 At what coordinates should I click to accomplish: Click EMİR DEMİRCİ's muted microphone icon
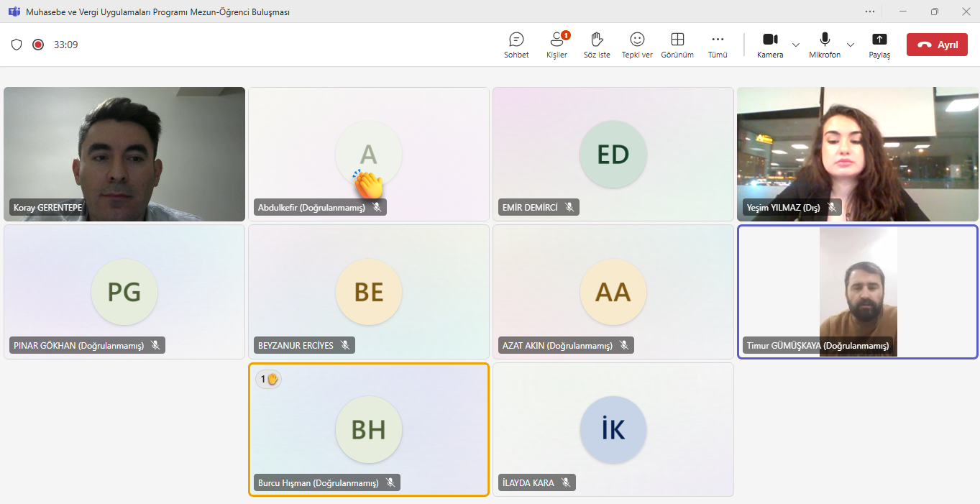click(569, 207)
